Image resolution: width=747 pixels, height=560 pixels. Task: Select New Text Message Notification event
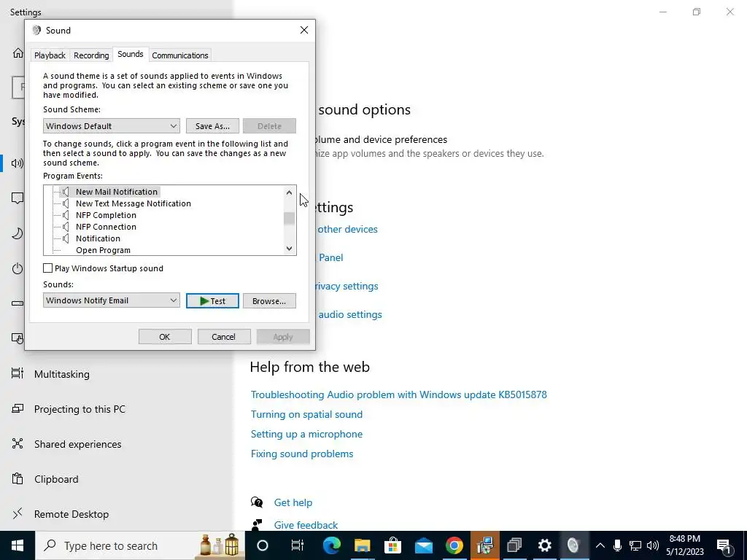[x=133, y=203]
